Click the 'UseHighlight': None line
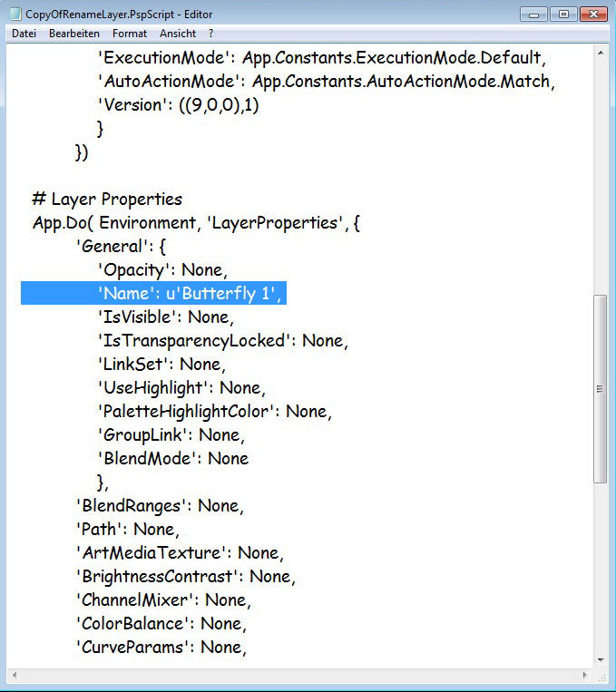 point(181,388)
